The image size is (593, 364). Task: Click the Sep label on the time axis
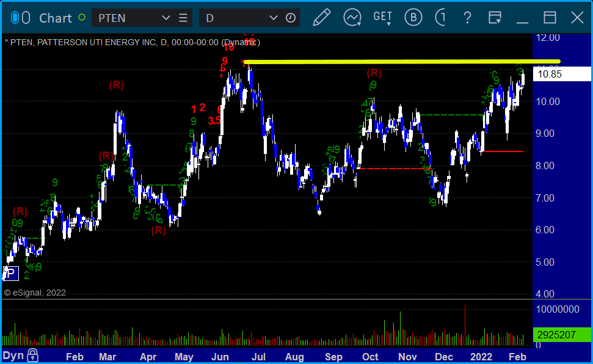(333, 357)
